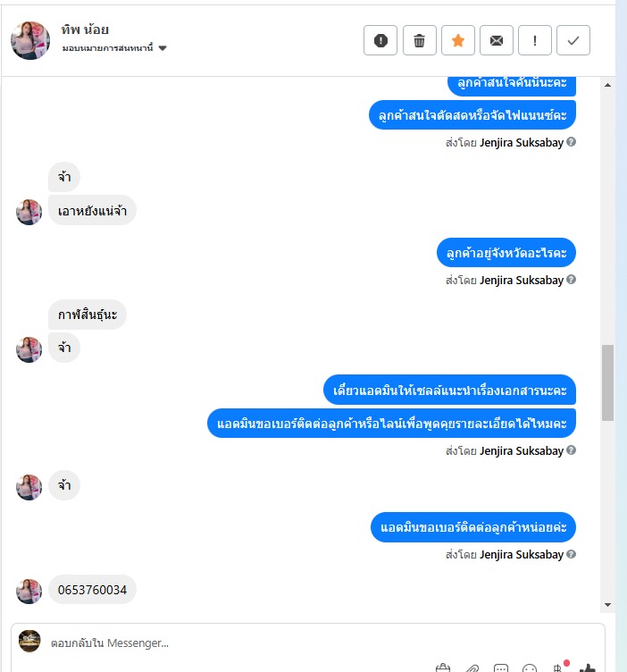This screenshot has height=672, width=627.
Task: Open the ทิพ น้อย profile picture in the header
Action: point(30,40)
